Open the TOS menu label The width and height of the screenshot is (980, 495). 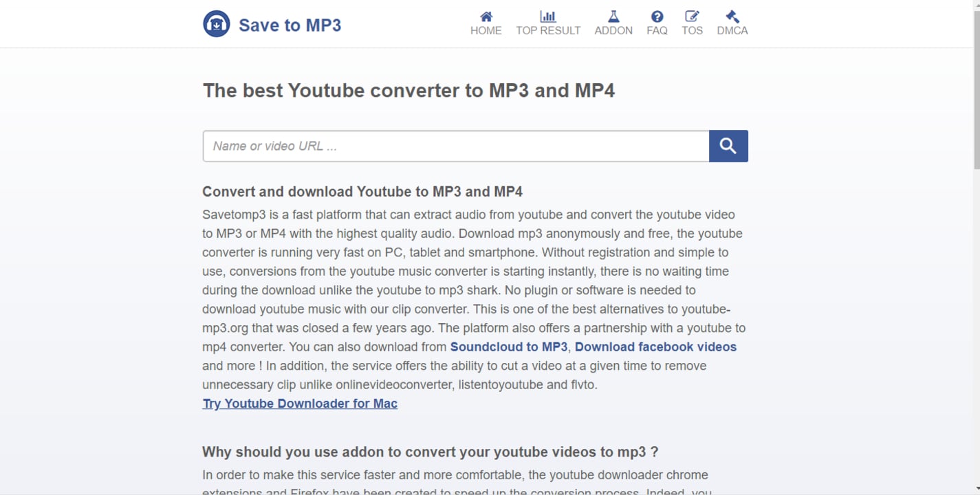[x=693, y=30]
